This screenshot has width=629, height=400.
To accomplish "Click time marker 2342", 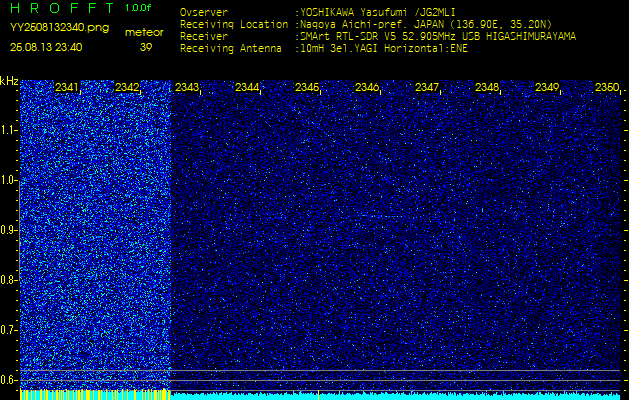I will 127,87.
